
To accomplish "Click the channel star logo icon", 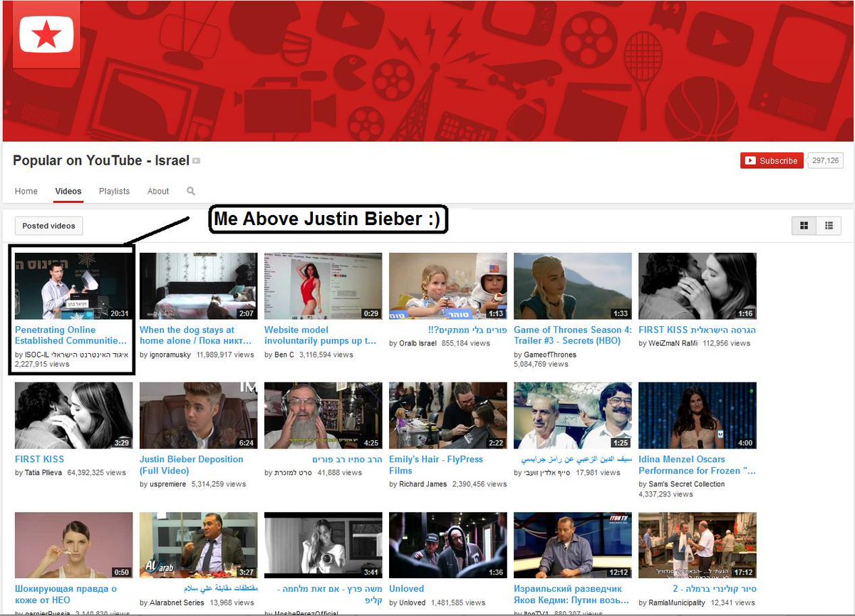I will point(46,34).
